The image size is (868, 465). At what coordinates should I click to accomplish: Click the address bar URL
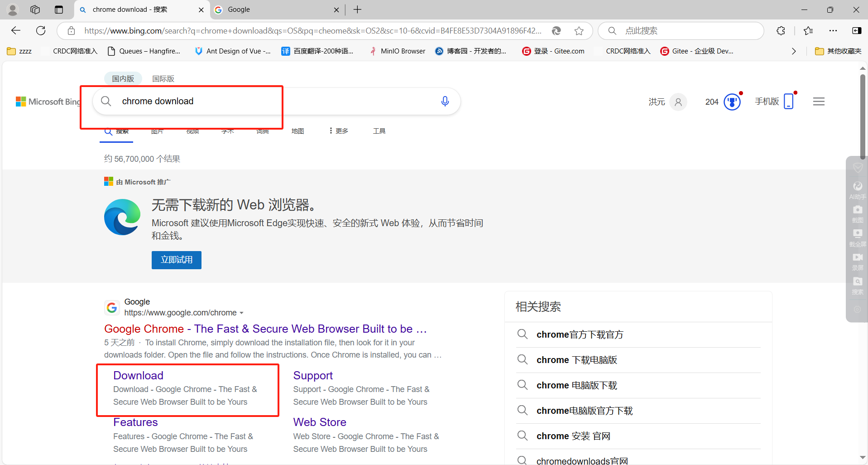coord(313,31)
